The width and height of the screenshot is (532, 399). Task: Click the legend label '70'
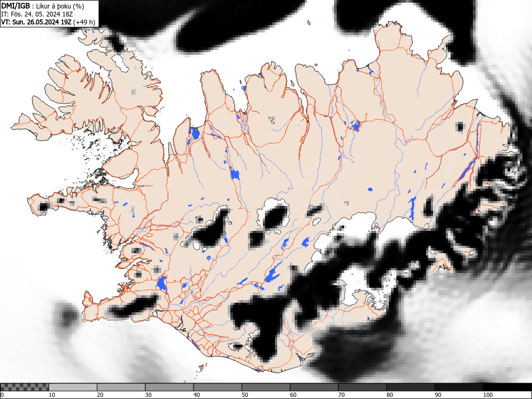(342, 395)
